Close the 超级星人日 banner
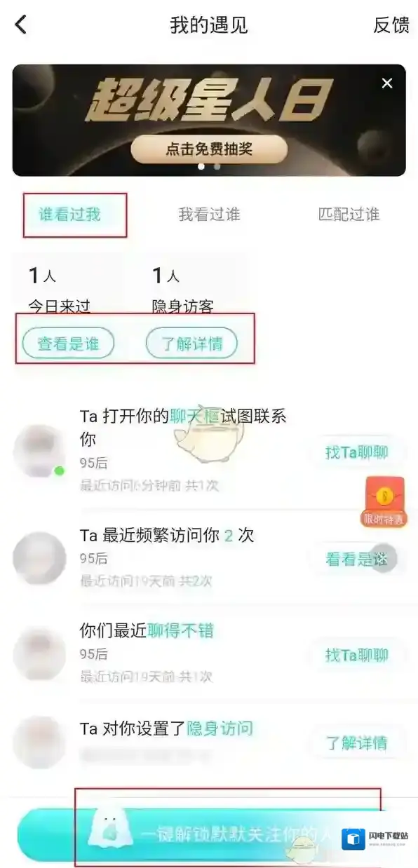The height and width of the screenshot is (868, 418). point(387,83)
